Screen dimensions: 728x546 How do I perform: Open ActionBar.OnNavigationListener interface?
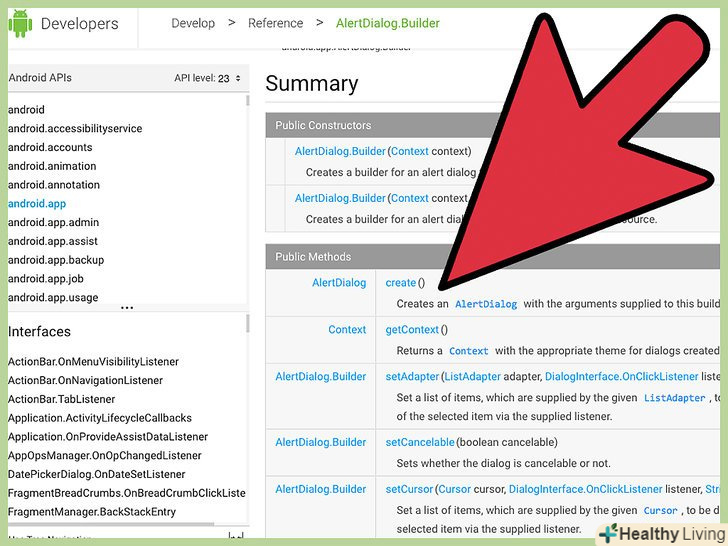85,381
